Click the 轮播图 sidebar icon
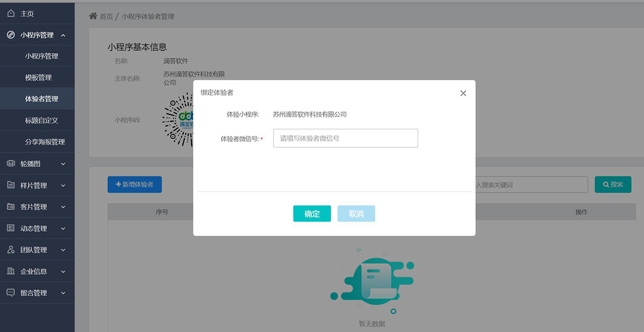This screenshot has height=332, width=644. tap(11, 164)
